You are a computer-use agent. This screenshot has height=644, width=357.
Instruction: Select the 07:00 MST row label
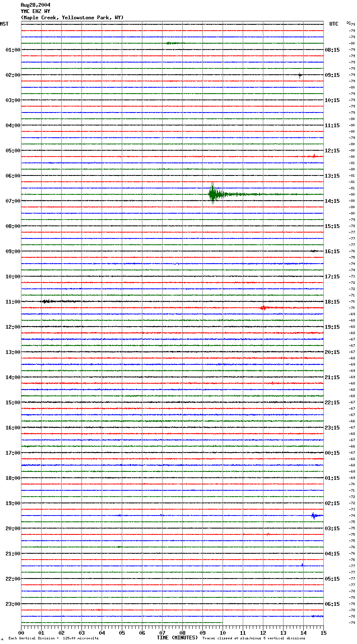(x=13, y=201)
